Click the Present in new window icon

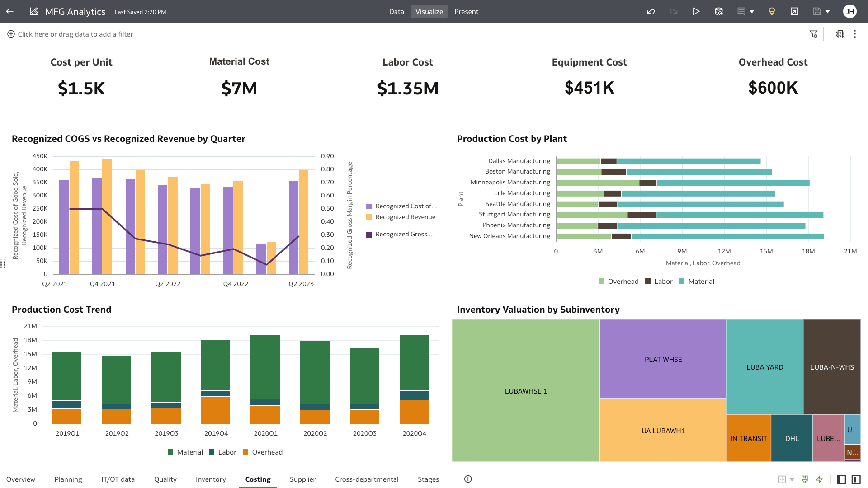[x=794, y=11]
